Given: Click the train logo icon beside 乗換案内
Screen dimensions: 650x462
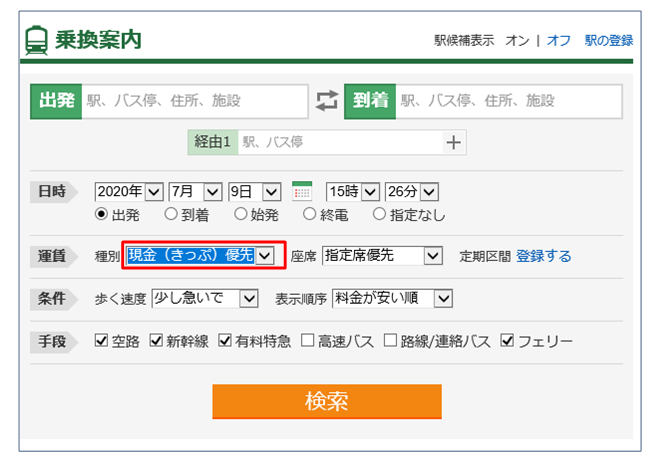Looking at the screenshot, I should tap(36, 40).
